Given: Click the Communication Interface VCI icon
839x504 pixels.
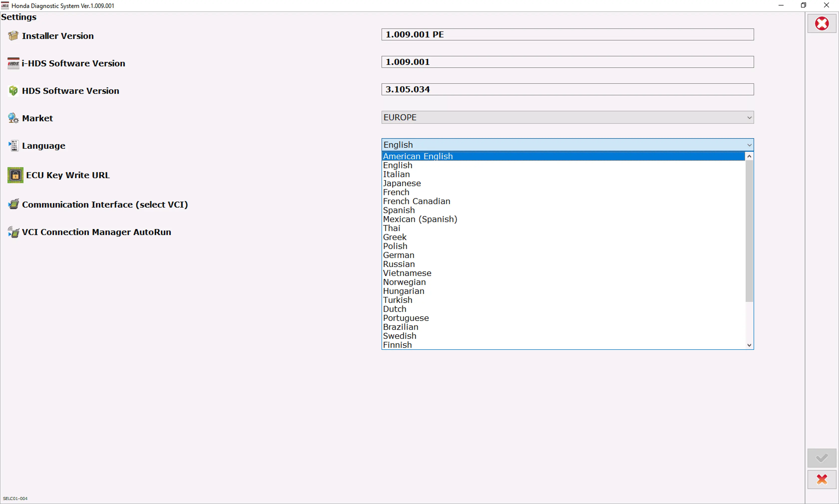Looking at the screenshot, I should pos(13,204).
